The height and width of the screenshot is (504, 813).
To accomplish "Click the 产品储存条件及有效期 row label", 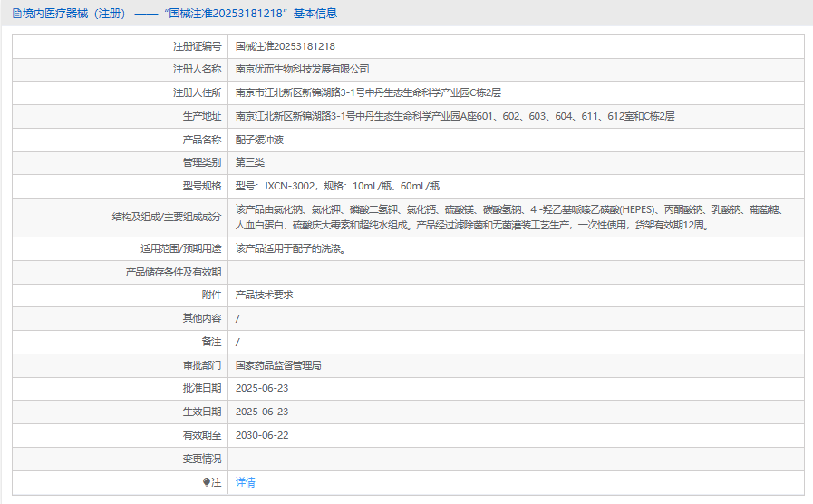I will point(172,272).
